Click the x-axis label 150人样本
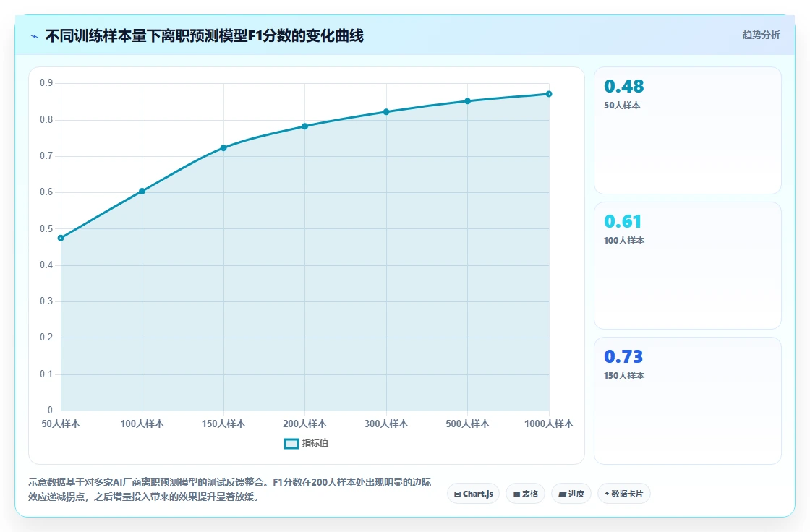This screenshot has height=532, width=810. 223,424
